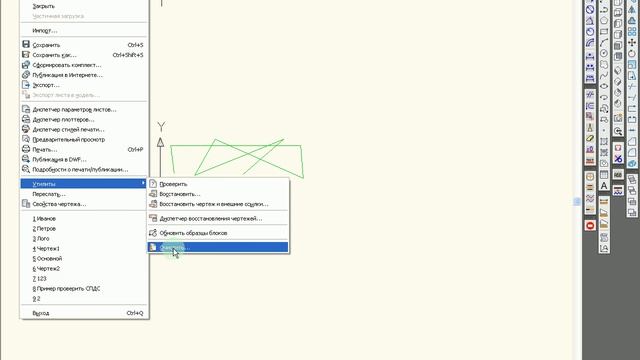Screen dimensions: 640x360
Task: Select the Revision Cloud tool
Action: point(604,64)
